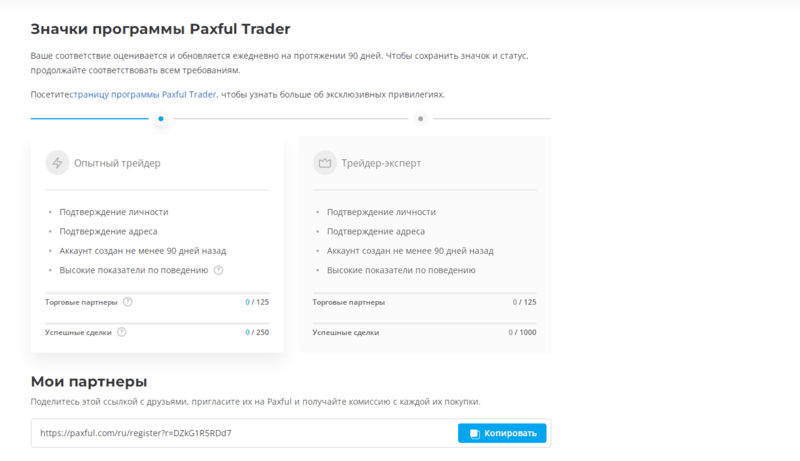
Task: Click the 0 / 125 trade partners counter in first card
Action: tap(257, 302)
